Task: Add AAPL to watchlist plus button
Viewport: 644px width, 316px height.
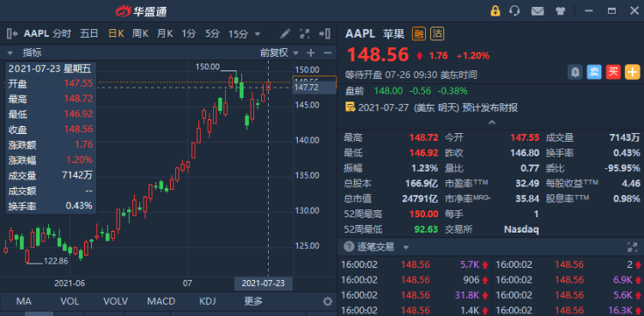Action: (x=632, y=72)
